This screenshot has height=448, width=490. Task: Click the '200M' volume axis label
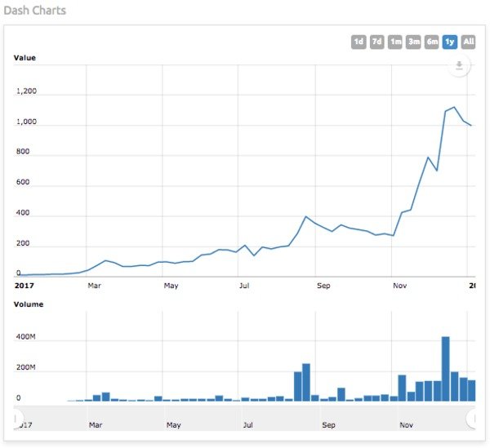coord(25,367)
